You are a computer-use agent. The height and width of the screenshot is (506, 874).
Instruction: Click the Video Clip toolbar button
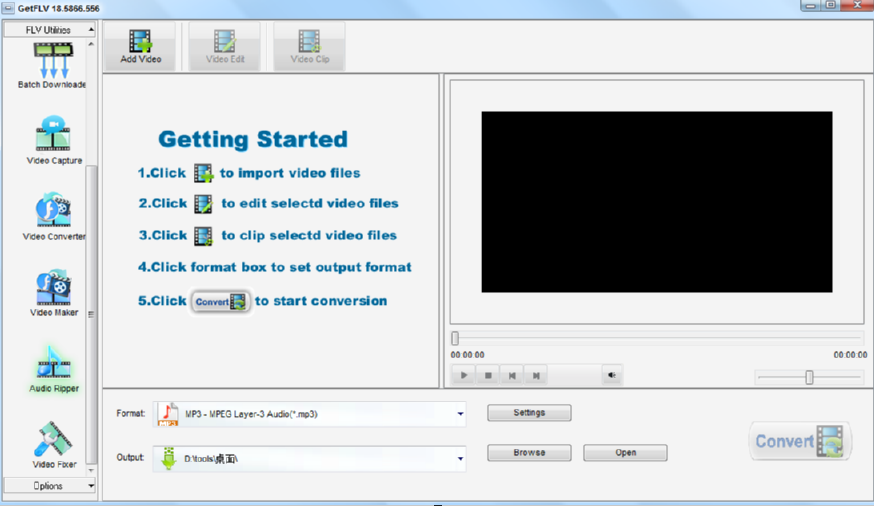[x=310, y=47]
